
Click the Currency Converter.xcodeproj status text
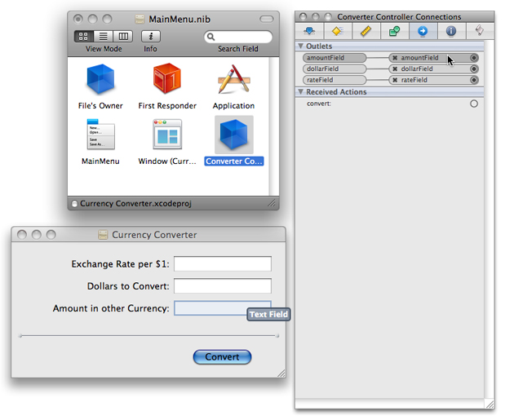point(135,204)
